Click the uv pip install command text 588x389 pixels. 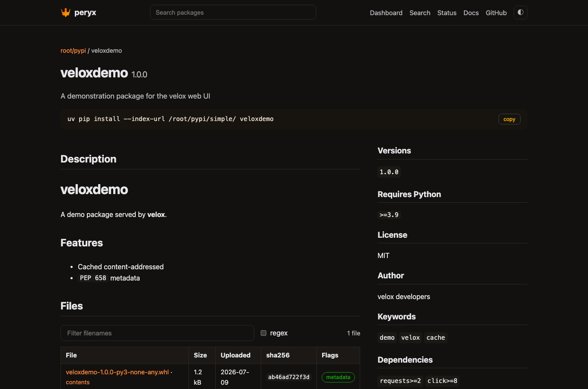[x=170, y=119]
